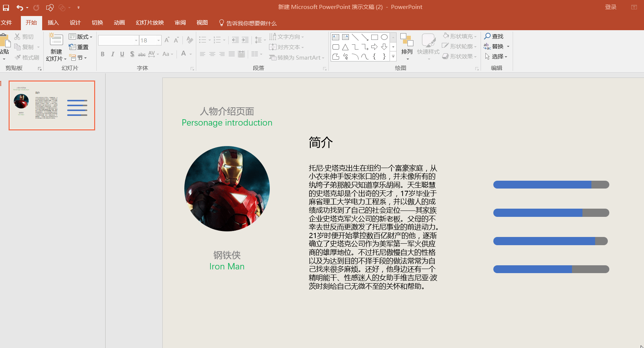
Task: Click the increase indent icon
Action: 245,40
